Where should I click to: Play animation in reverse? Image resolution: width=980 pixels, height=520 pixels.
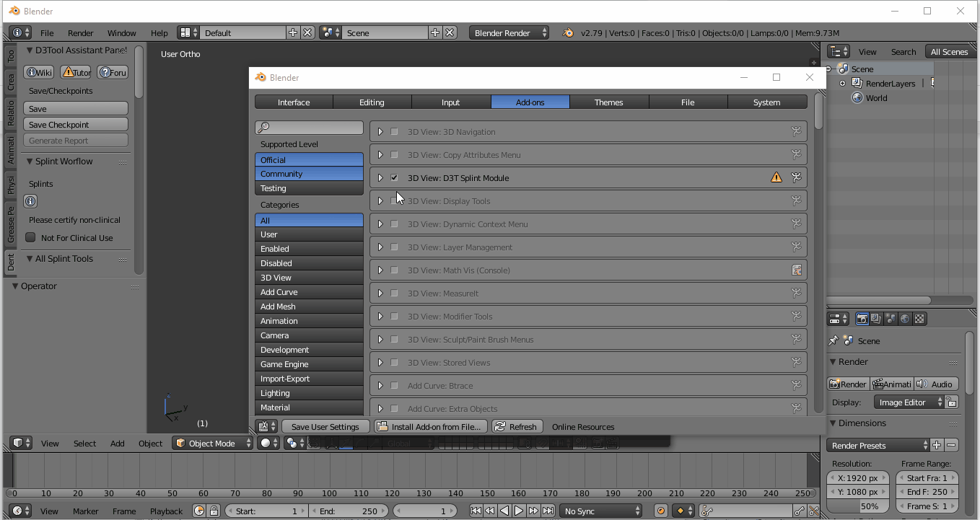pos(504,511)
